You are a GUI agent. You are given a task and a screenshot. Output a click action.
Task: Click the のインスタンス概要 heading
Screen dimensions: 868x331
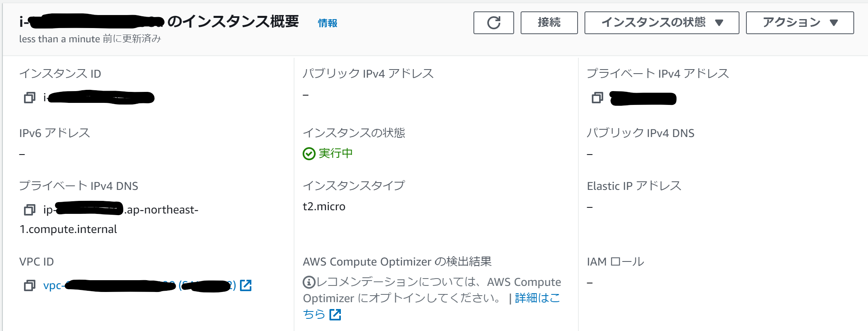tap(233, 22)
